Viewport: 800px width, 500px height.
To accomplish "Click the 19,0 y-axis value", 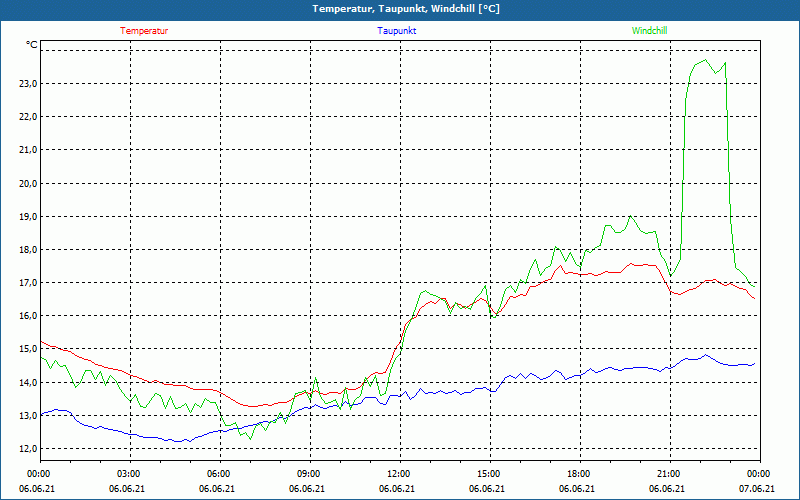I will [28, 217].
